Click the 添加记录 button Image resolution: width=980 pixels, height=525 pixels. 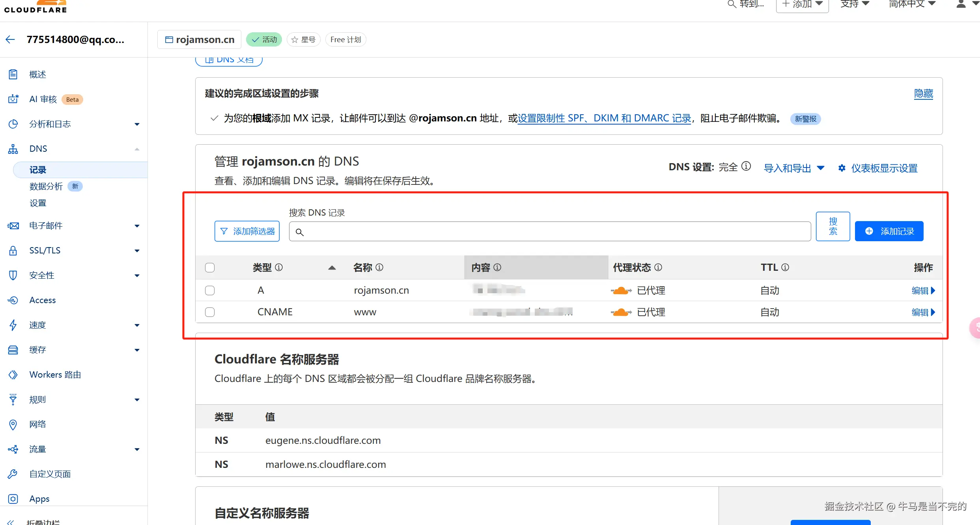pyautogui.click(x=889, y=231)
